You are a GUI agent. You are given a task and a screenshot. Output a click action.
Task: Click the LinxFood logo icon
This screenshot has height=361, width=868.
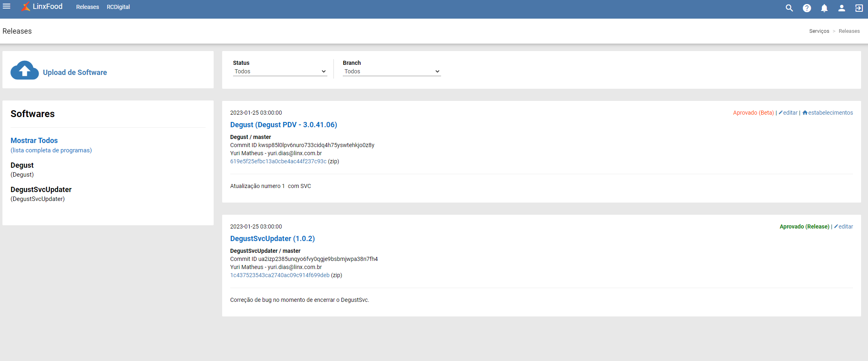point(25,6)
